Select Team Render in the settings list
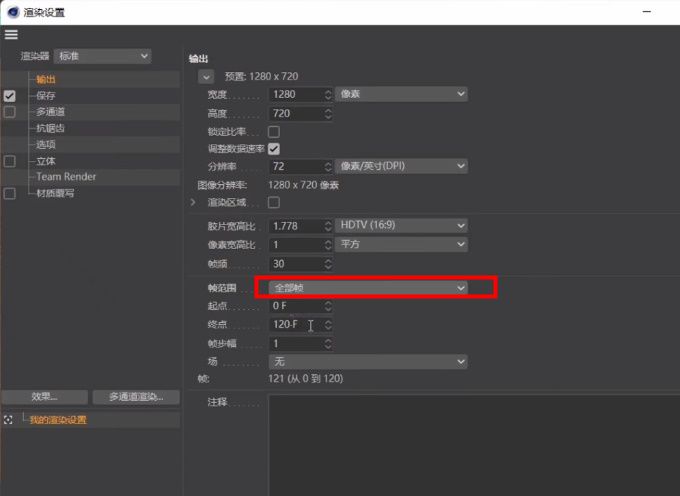 pos(66,177)
